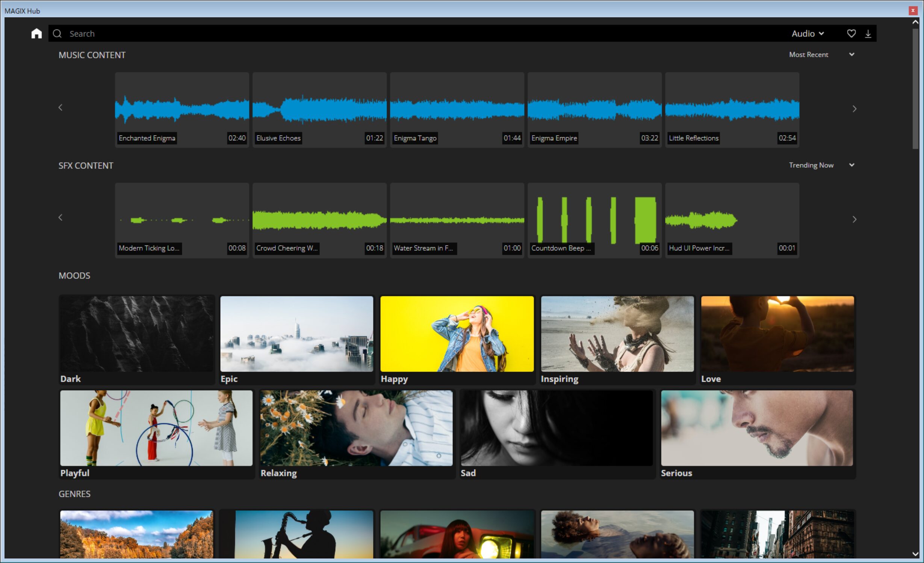924x563 pixels.
Task: Open the Playful mood category
Action: tap(156, 434)
